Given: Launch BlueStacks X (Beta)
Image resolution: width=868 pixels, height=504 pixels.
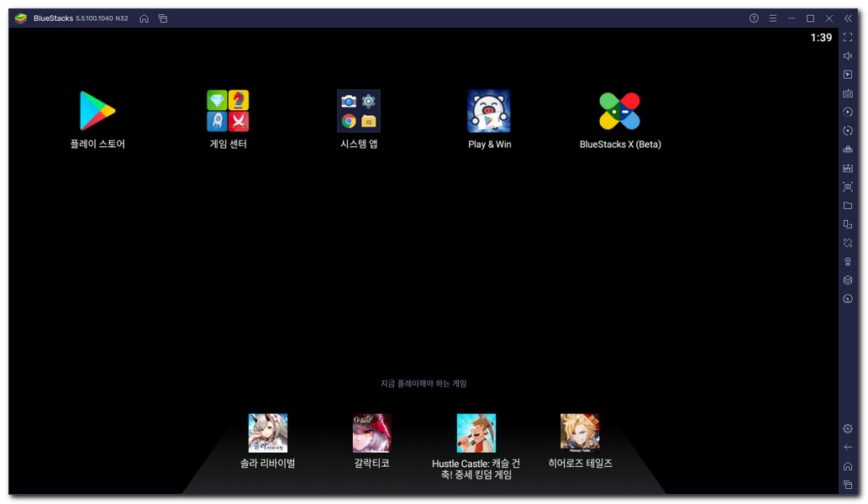Looking at the screenshot, I should (x=620, y=111).
